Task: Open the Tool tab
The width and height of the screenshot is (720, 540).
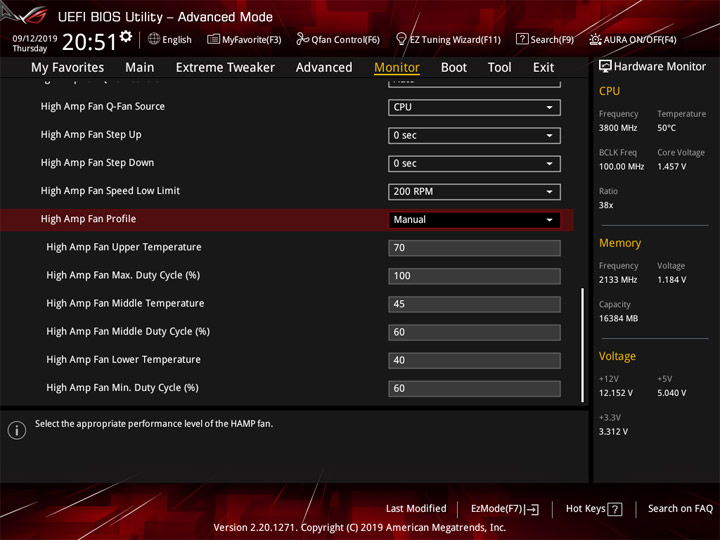Action: tap(499, 68)
